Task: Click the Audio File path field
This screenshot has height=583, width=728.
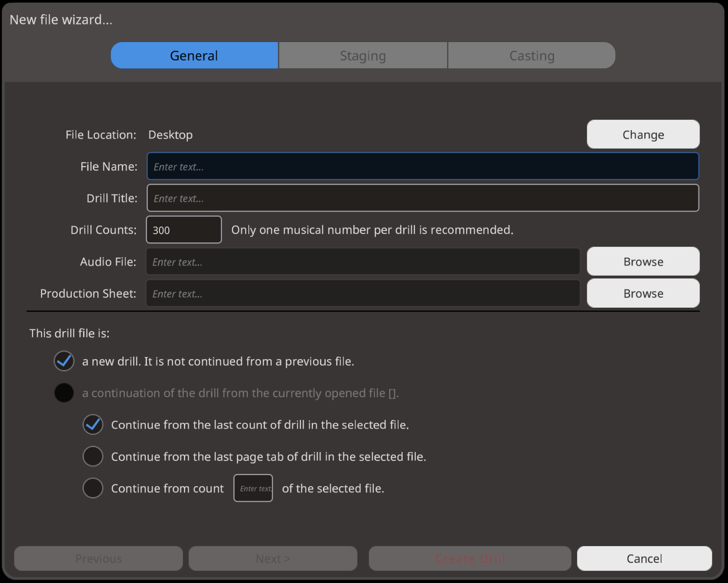Action: 363,262
